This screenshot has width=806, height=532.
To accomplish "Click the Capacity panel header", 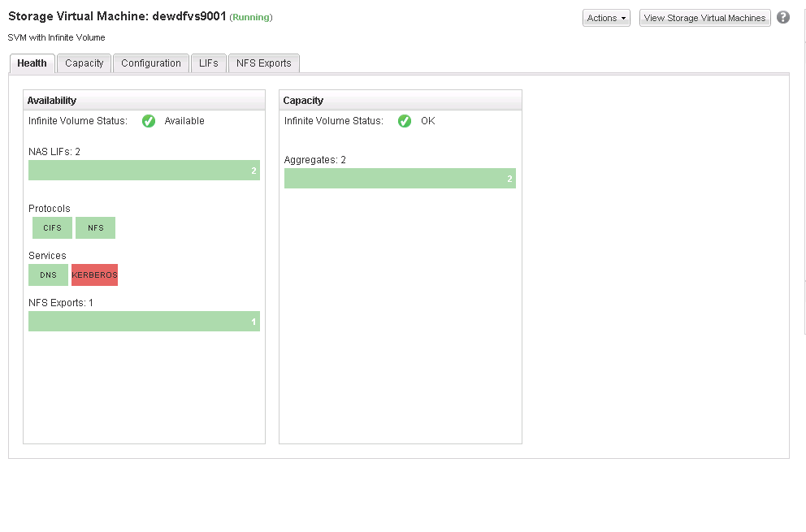I will click(400, 101).
